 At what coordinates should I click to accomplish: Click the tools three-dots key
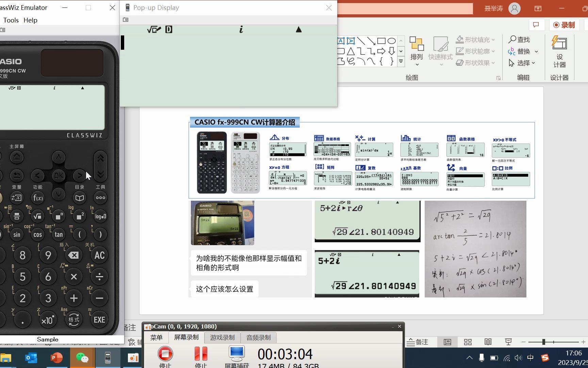(x=100, y=198)
